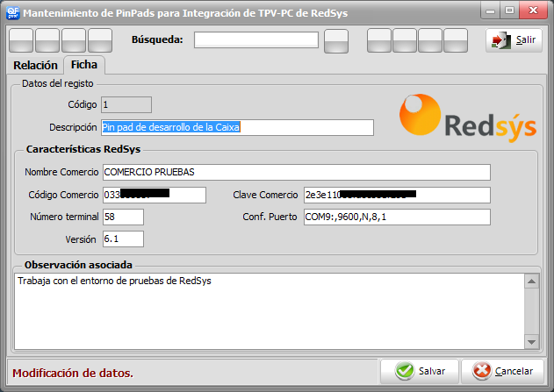
Task: Switch to the Relación tab
Action: (35, 65)
